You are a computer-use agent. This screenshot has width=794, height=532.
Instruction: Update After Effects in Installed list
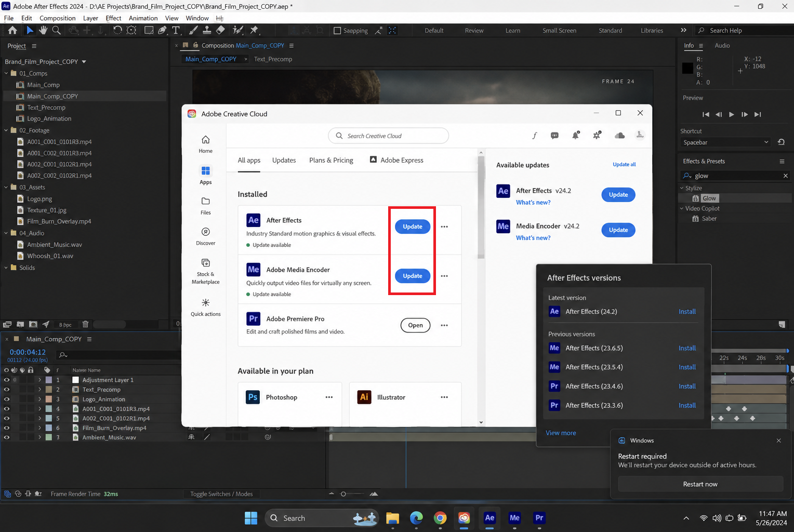[413, 227]
